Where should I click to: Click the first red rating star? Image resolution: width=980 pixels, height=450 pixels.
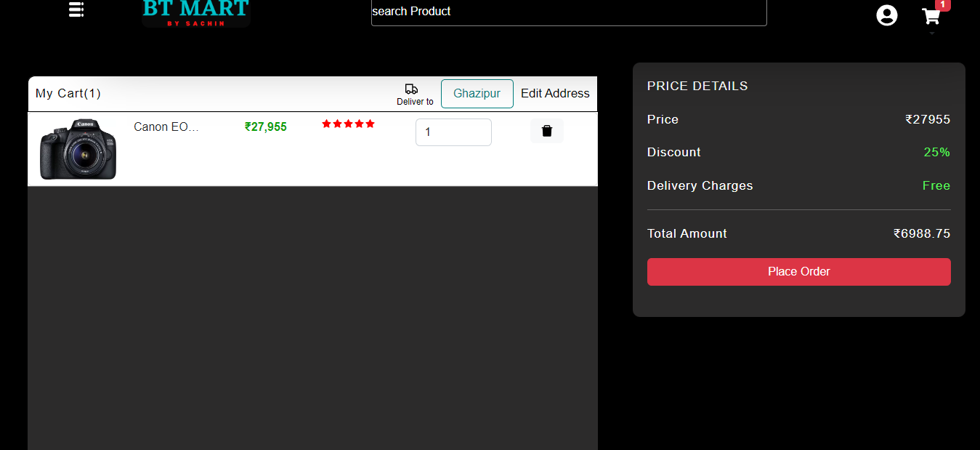pos(327,124)
